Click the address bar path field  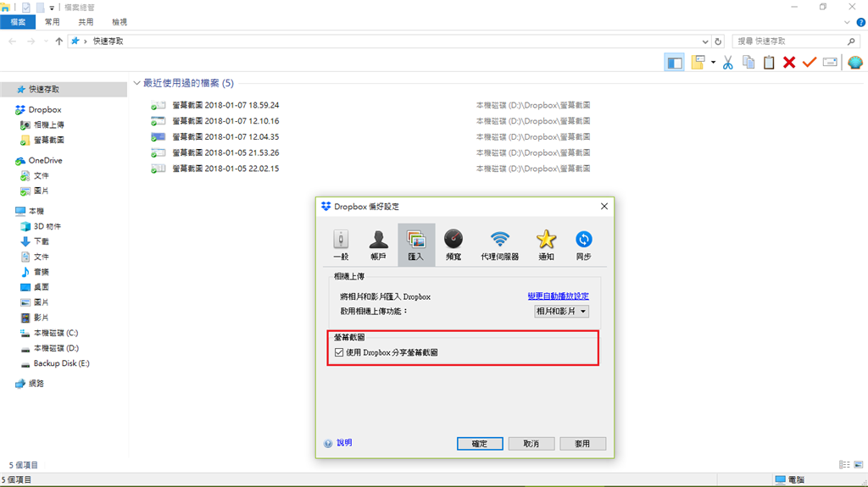tap(389, 42)
